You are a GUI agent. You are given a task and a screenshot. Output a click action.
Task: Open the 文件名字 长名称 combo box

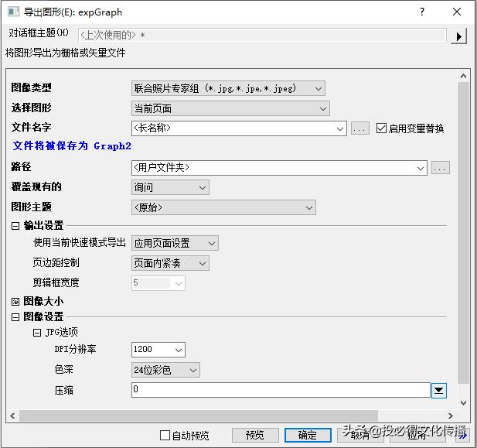tap(239, 128)
